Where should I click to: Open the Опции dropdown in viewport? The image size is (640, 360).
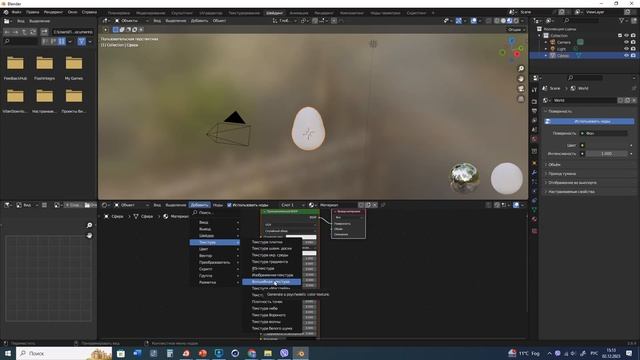coord(516,29)
